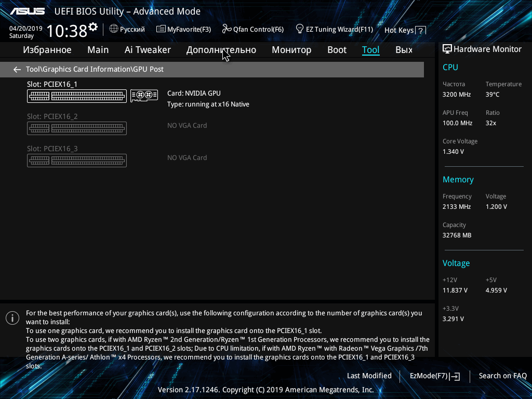Open MyFavorite(F3)

(x=183, y=29)
